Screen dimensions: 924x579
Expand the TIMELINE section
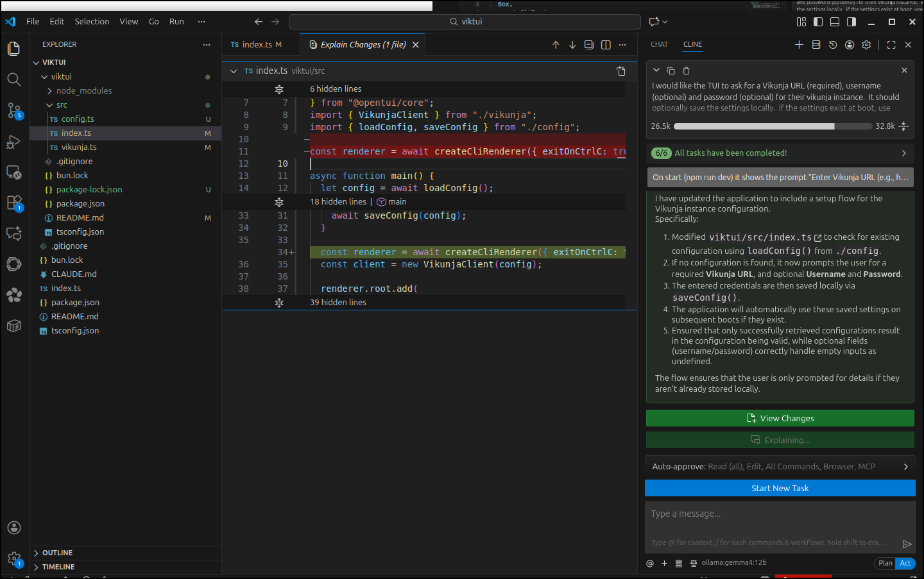pos(125,567)
